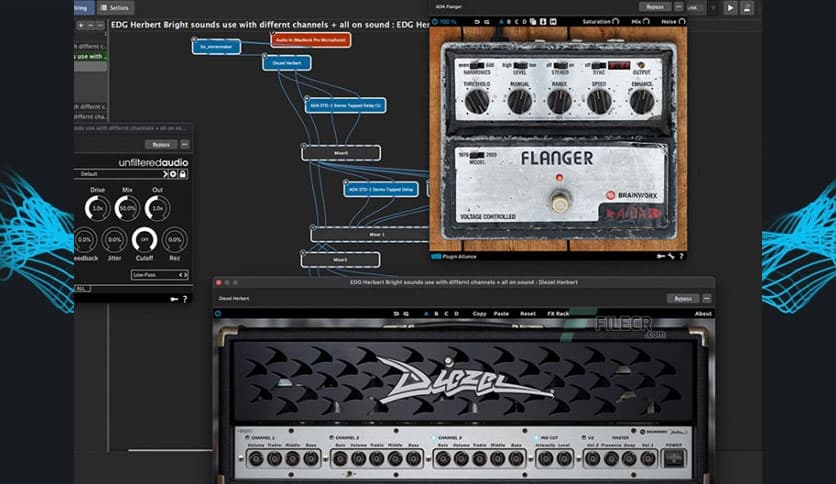This screenshot has width=836, height=484.
Task: Toggle the ADA Flanger power icon beside 100%
Action: (x=435, y=22)
